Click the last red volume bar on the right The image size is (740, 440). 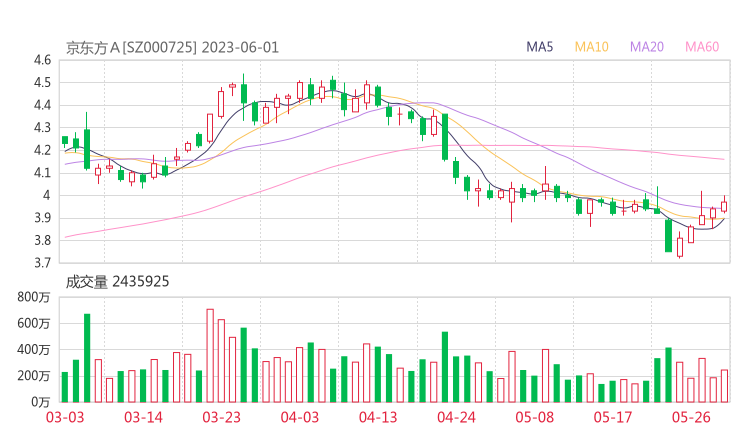pyautogui.click(x=724, y=386)
